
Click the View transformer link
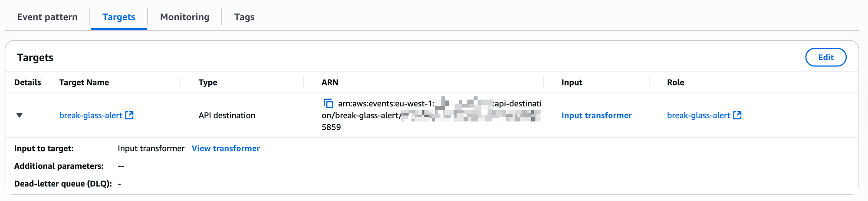pyautogui.click(x=226, y=148)
